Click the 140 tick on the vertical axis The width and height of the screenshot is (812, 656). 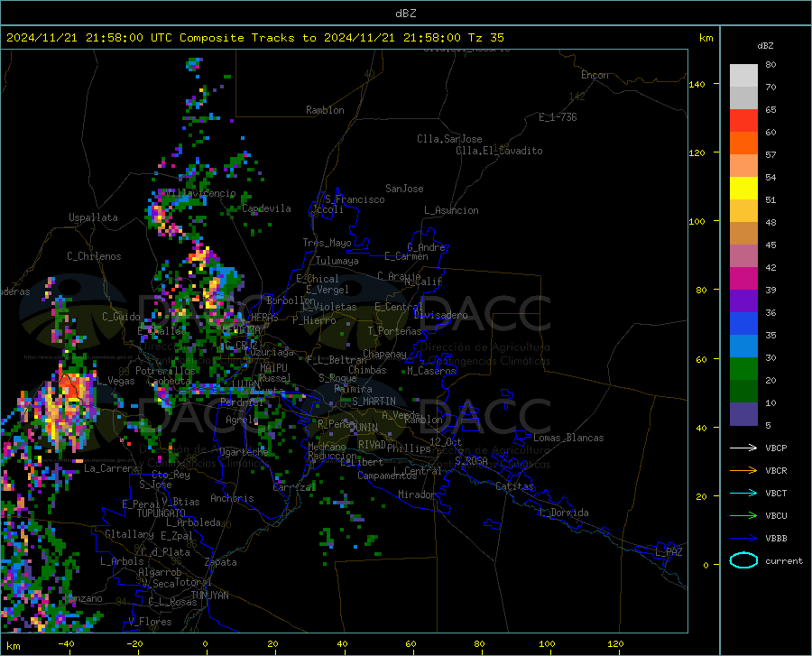coord(697,84)
